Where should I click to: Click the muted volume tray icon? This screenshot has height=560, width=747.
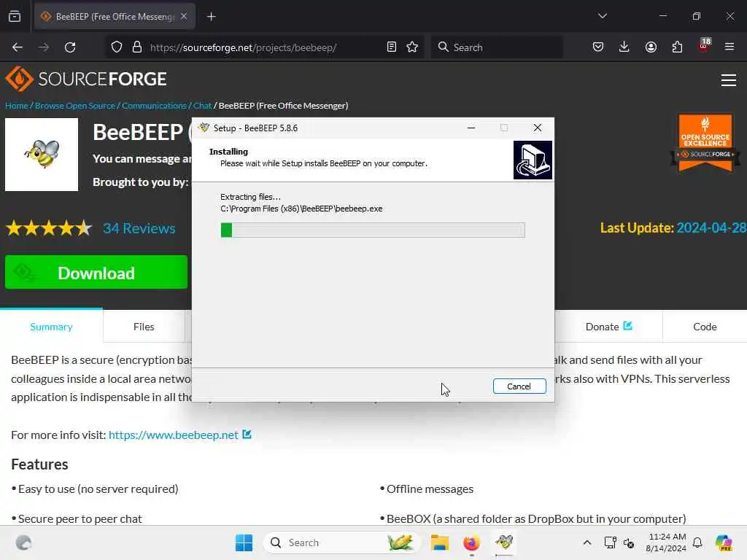pos(629,542)
